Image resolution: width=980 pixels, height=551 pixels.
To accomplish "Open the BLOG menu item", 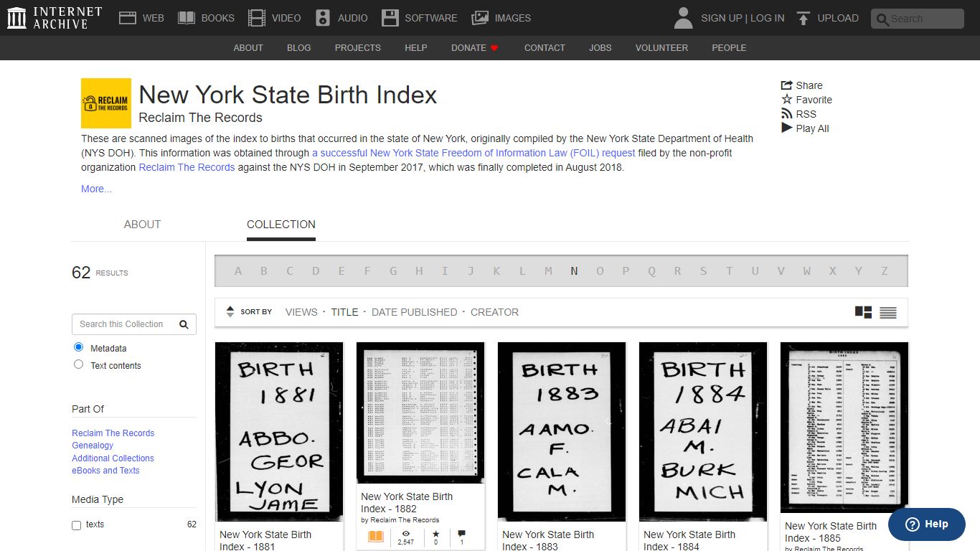I will coord(299,48).
